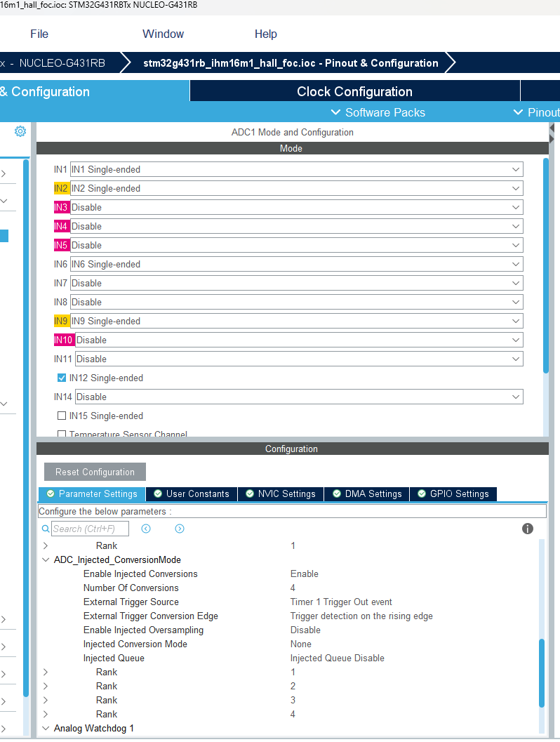Click the magnifier search icon
560x742 pixels.
(x=46, y=529)
